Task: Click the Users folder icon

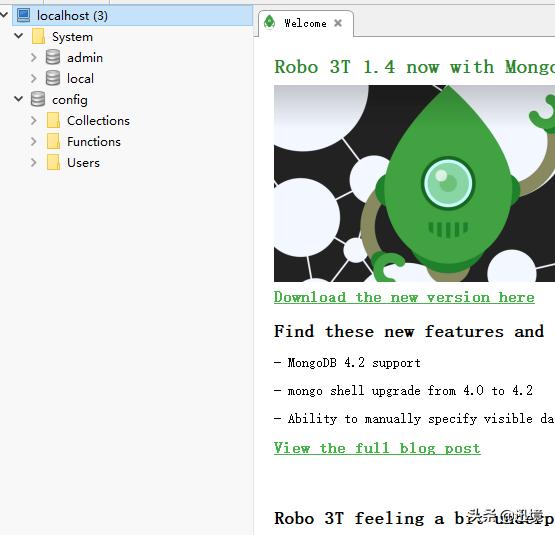Action: pos(53,162)
